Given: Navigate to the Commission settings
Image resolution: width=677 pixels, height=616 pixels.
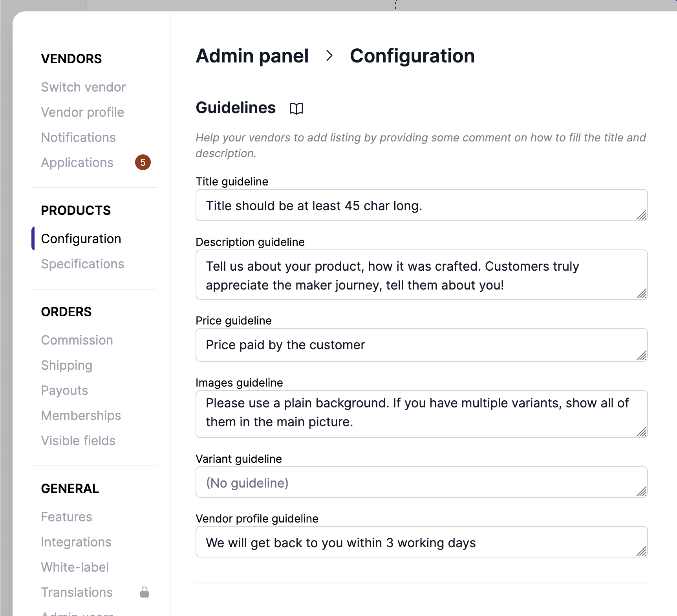Looking at the screenshot, I should (77, 340).
